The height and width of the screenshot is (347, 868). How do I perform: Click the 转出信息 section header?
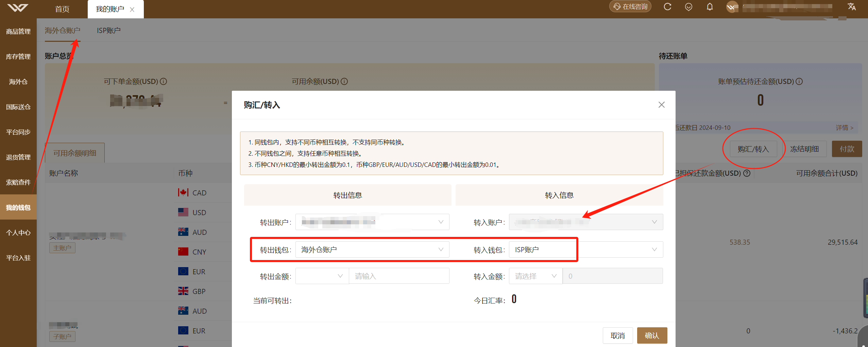click(347, 195)
